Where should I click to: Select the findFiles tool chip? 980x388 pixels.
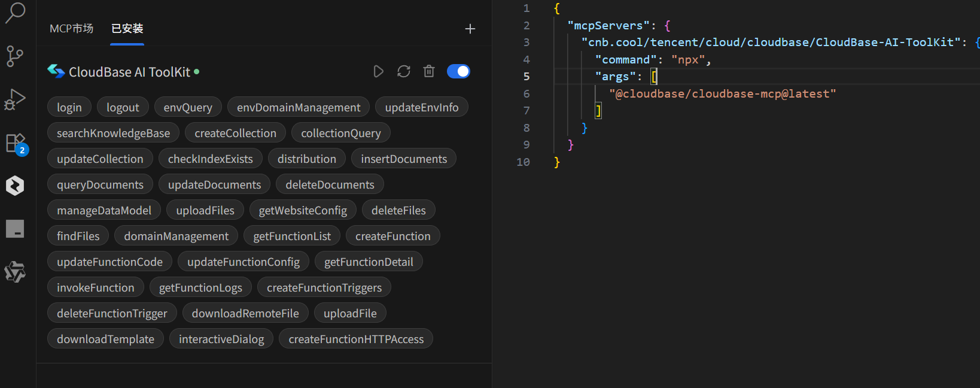point(78,236)
